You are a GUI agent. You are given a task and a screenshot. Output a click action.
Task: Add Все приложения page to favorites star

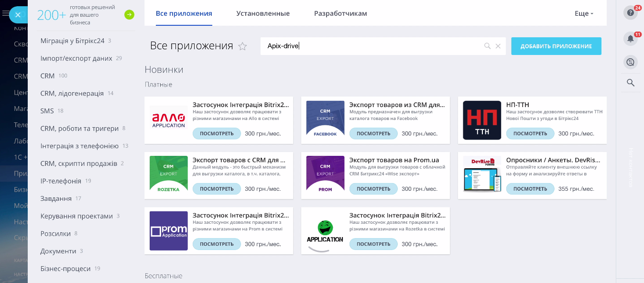(242, 46)
